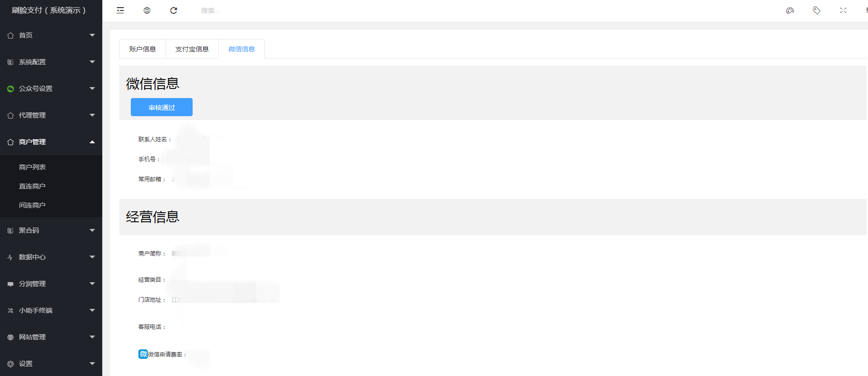Click the tag note icon in header
868x376 pixels.
pyautogui.click(x=817, y=10)
